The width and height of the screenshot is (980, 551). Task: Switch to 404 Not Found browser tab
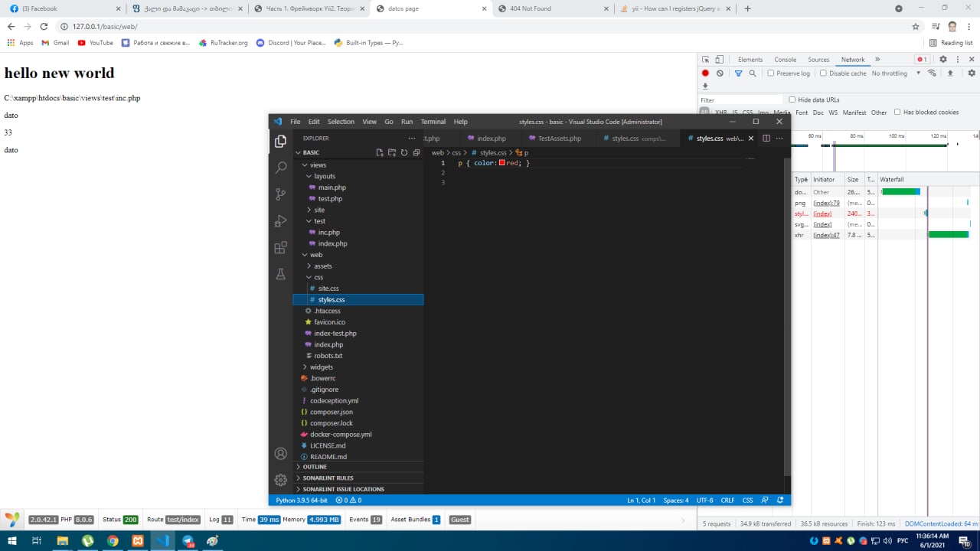tap(551, 8)
